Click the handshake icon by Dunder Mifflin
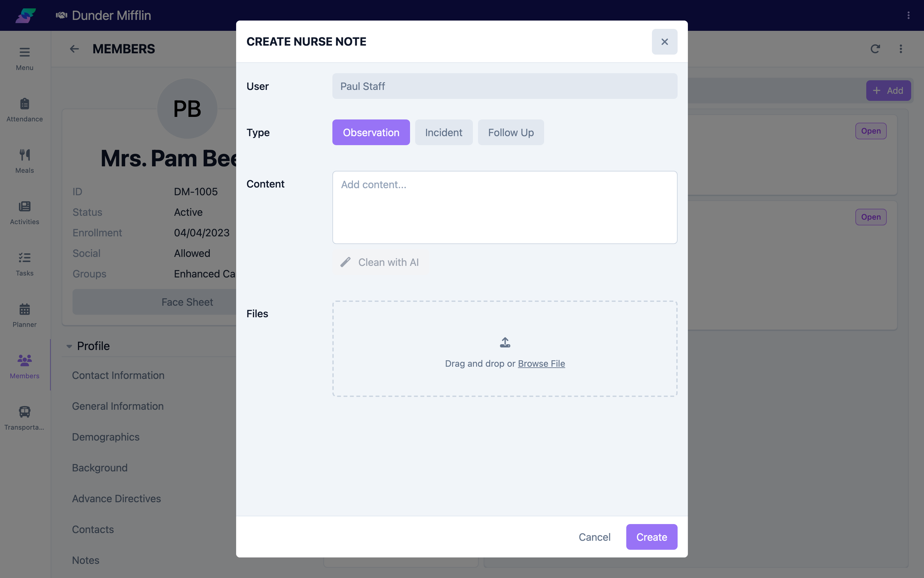This screenshot has width=924, height=578. point(61,15)
